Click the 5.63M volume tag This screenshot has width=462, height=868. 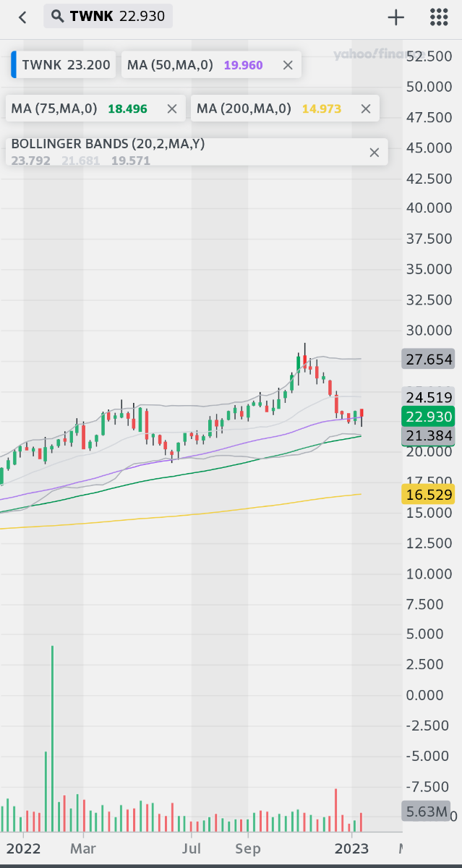click(x=427, y=812)
